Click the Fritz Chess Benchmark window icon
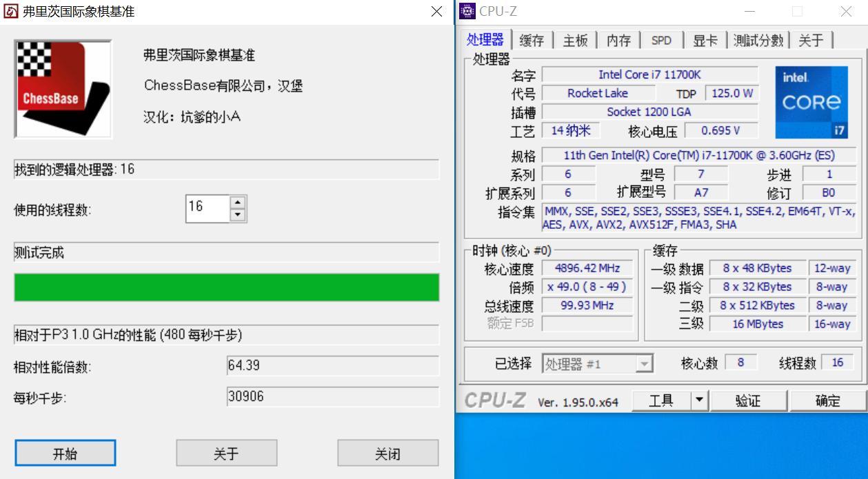This screenshot has height=479, width=868. [10, 11]
